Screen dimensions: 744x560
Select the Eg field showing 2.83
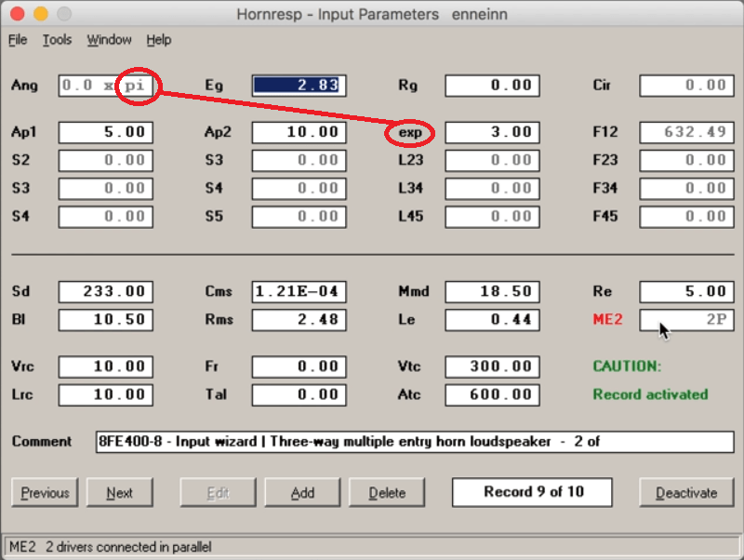pyautogui.click(x=299, y=86)
